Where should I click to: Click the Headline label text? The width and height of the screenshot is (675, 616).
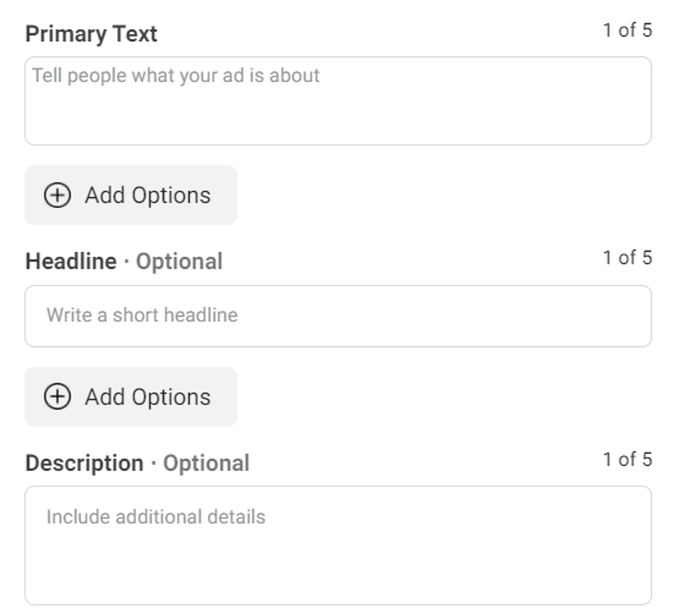pos(71,262)
